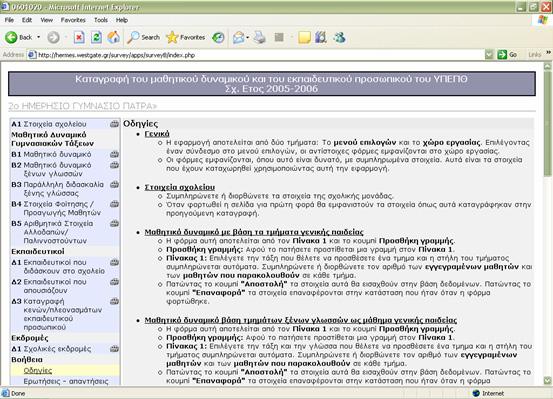
Task: Click school name 2ο ΗΜΕΡΗΣΙΟ ΓΥΜΝΑΣΙΟ ΠΑΤΡΑ
Action: pyautogui.click(x=83, y=106)
